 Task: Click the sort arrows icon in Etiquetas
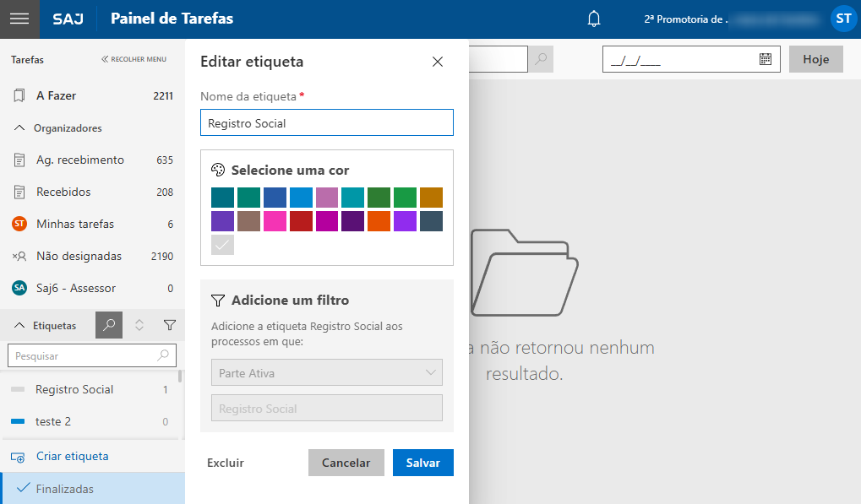tap(139, 325)
